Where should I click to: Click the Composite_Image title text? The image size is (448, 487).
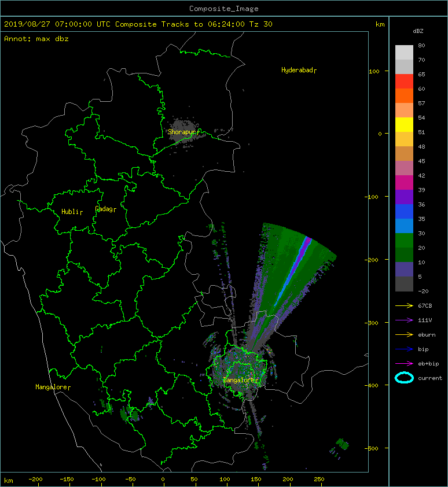pos(224,8)
